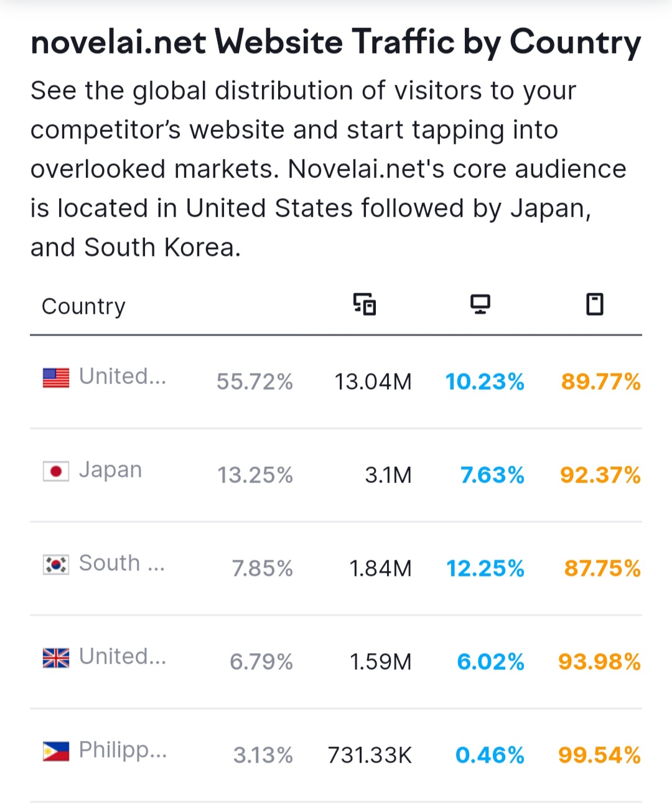Open the truncated Philipp... country label
Viewport: 672px width, 808px height.
point(123,750)
